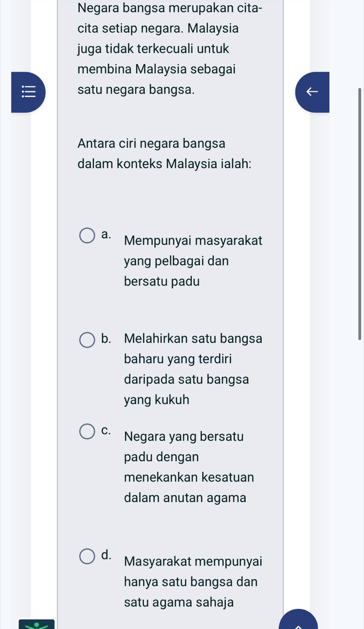
Task: Click the letter label 'a.'
Action: 106,234
